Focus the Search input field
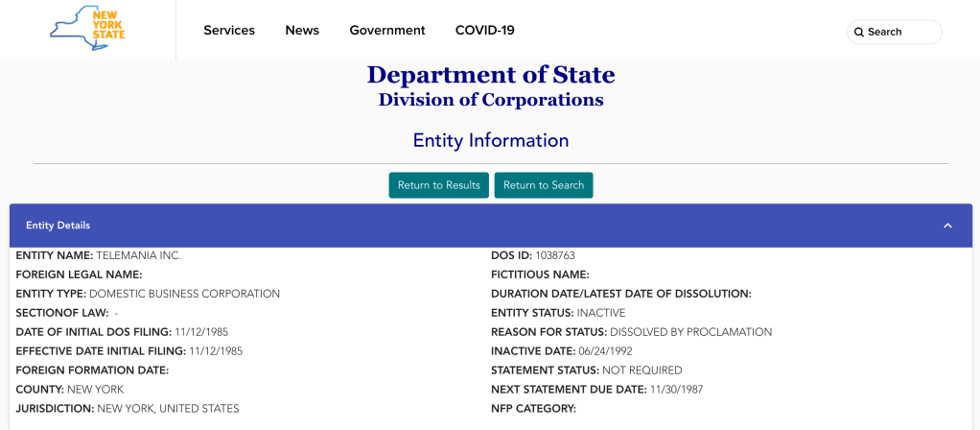This screenshot has width=980, height=430. [x=901, y=32]
